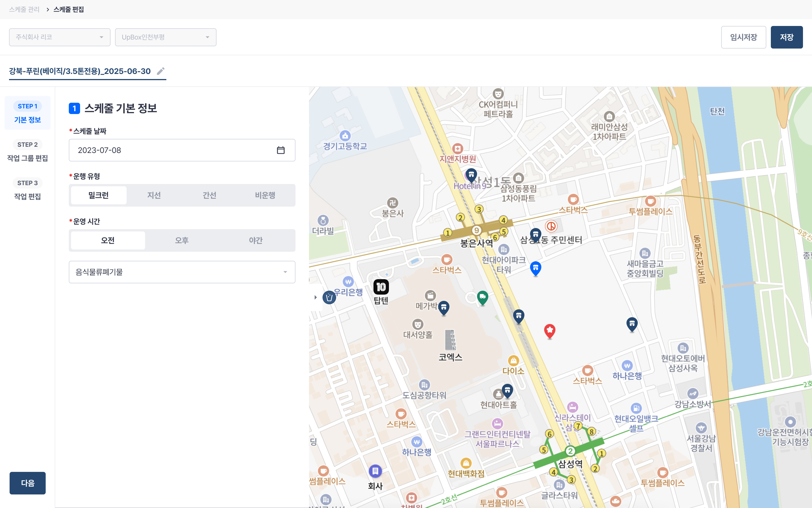Click the 강남운전면허시험장 icon
This screenshot has width=812, height=508.
coord(790,422)
